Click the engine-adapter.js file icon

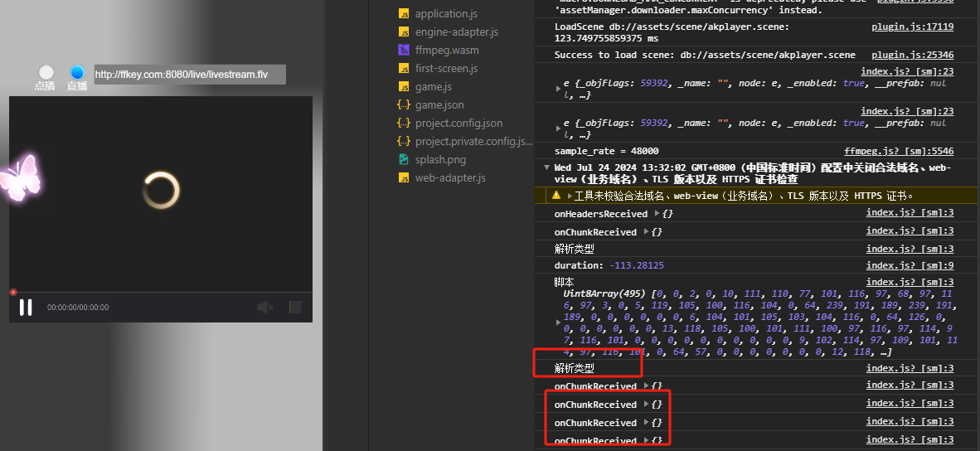(x=404, y=32)
